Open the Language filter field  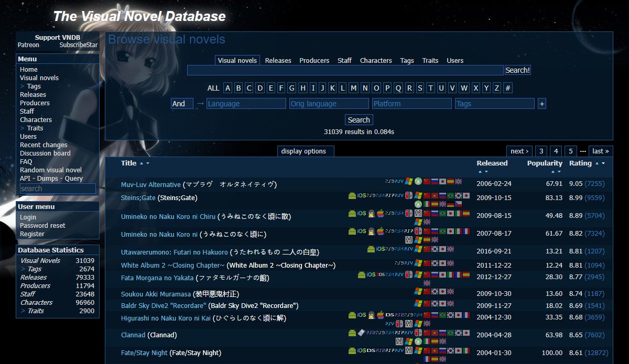(x=246, y=104)
